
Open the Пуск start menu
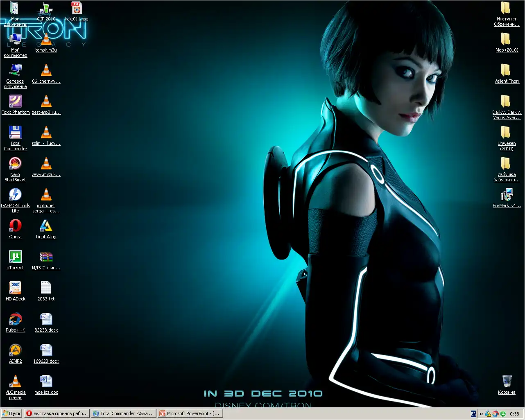[11, 413]
